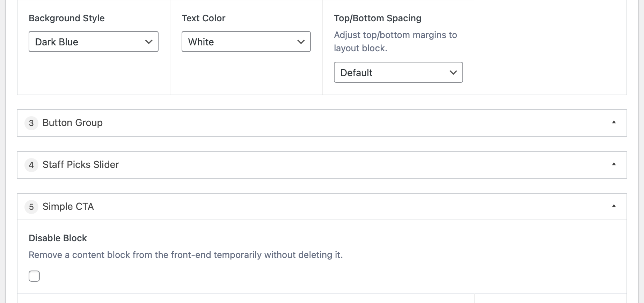This screenshot has height=303, width=644.
Task: Click the Disable Block description text
Action: coord(186,255)
